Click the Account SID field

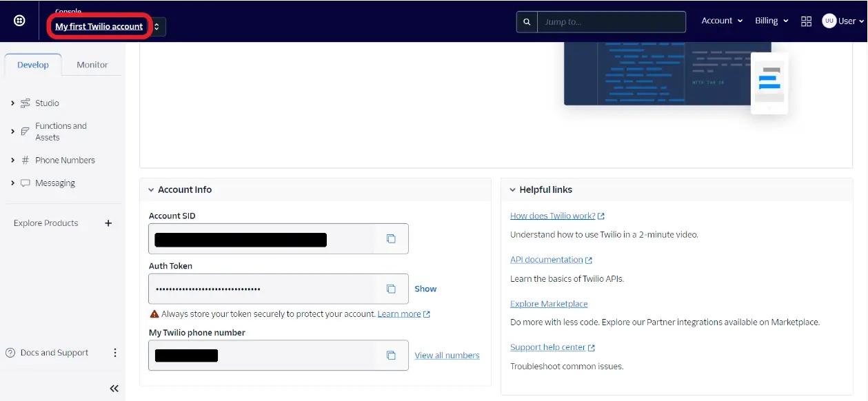pyautogui.click(x=279, y=239)
